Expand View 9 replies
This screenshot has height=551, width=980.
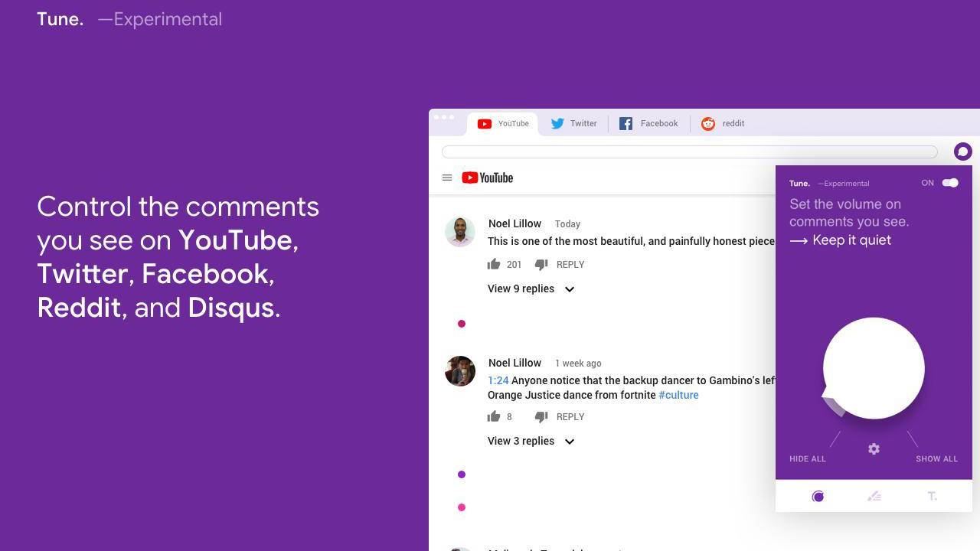[531, 289]
